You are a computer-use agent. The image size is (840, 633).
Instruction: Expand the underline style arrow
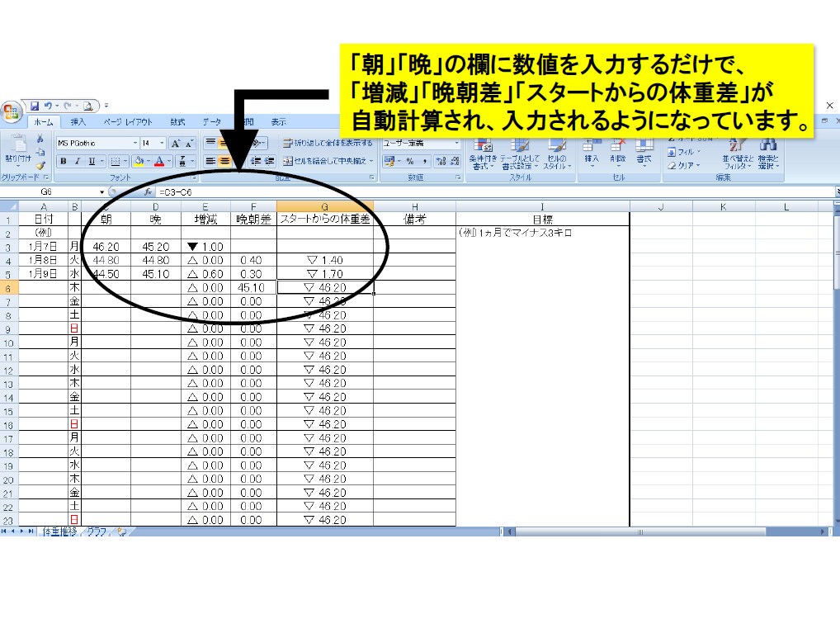tap(101, 161)
